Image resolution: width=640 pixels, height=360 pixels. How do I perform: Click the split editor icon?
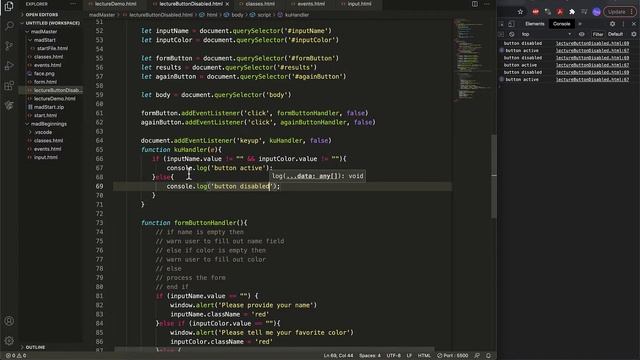tap(475, 4)
